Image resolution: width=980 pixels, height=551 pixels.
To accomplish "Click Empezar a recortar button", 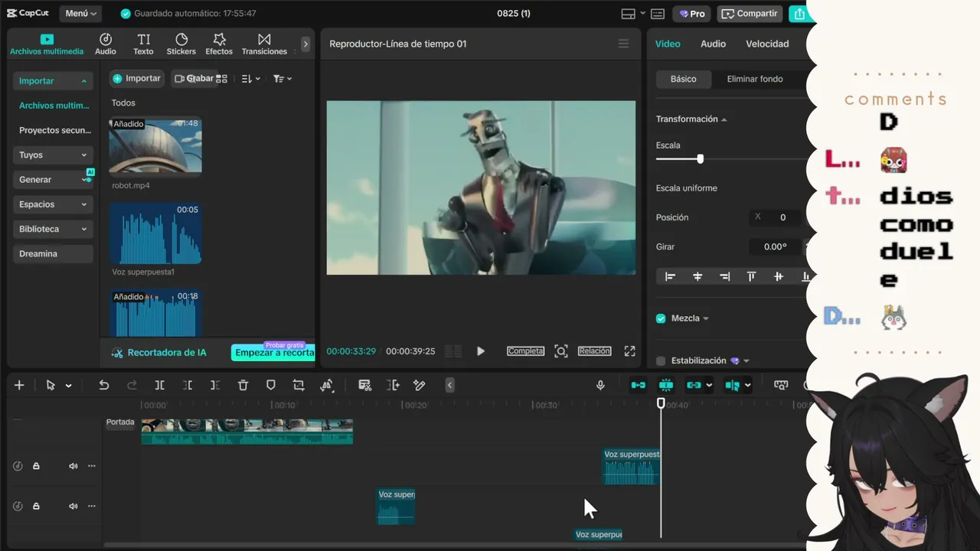I will click(x=273, y=353).
